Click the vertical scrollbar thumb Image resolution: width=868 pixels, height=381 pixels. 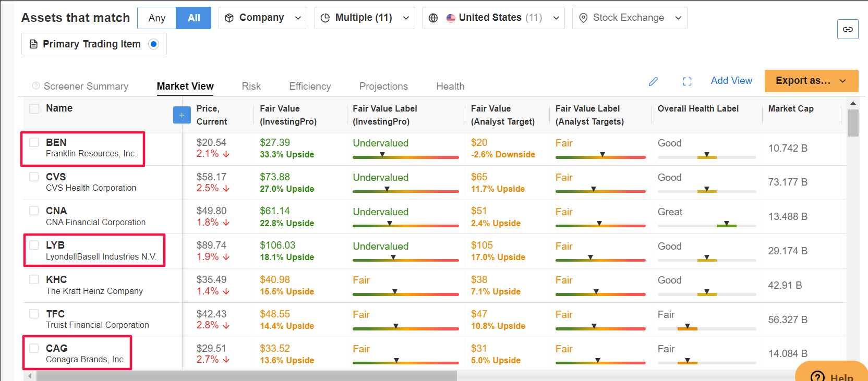pos(853,122)
